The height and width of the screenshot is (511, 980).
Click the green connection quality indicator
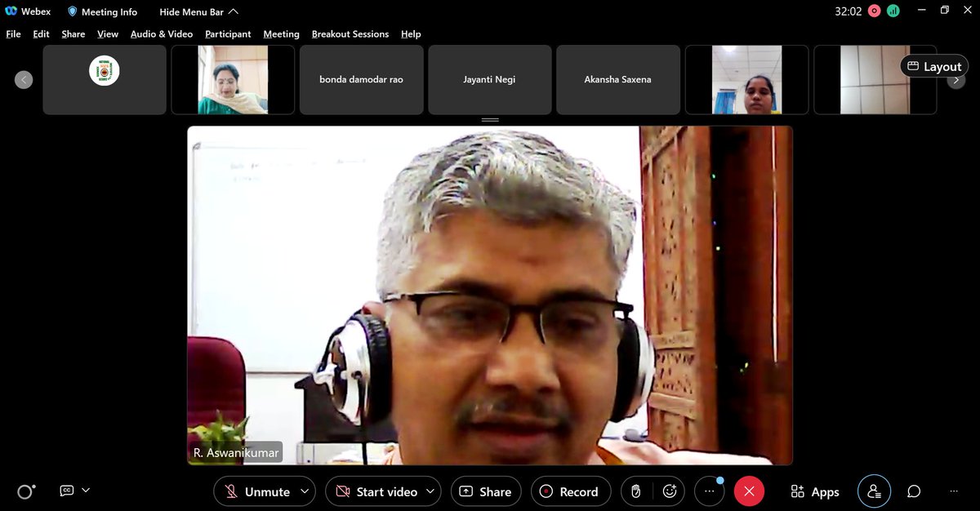coord(893,11)
